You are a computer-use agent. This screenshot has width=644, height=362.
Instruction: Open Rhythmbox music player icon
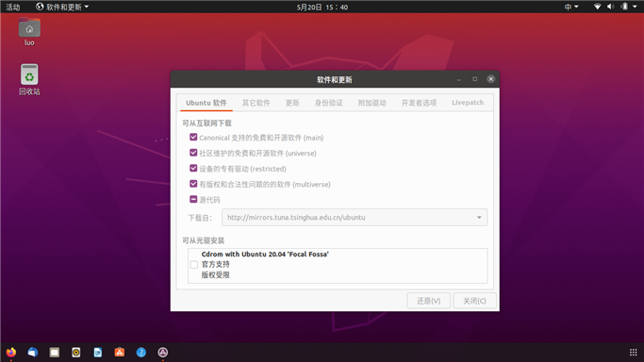tap(76, 353)
